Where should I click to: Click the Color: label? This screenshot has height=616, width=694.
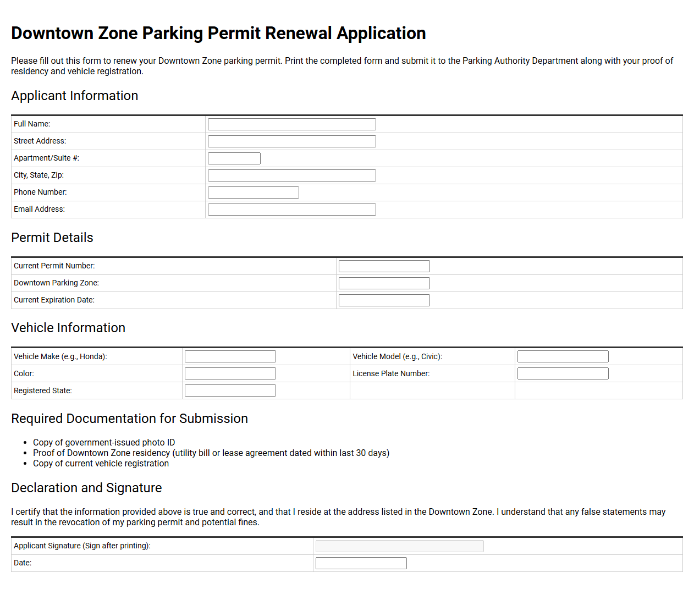pyautogui.click(x=24, y=374)
